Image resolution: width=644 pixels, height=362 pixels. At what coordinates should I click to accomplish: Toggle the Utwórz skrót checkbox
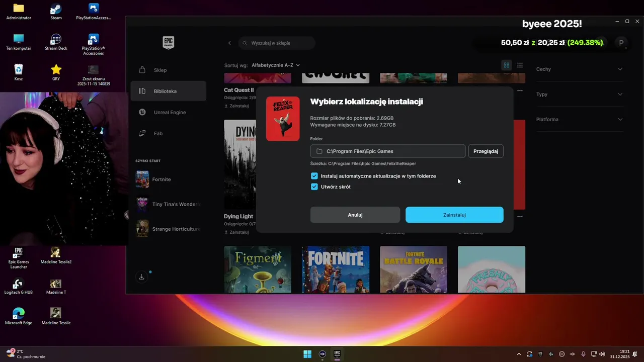pos(314,187)
